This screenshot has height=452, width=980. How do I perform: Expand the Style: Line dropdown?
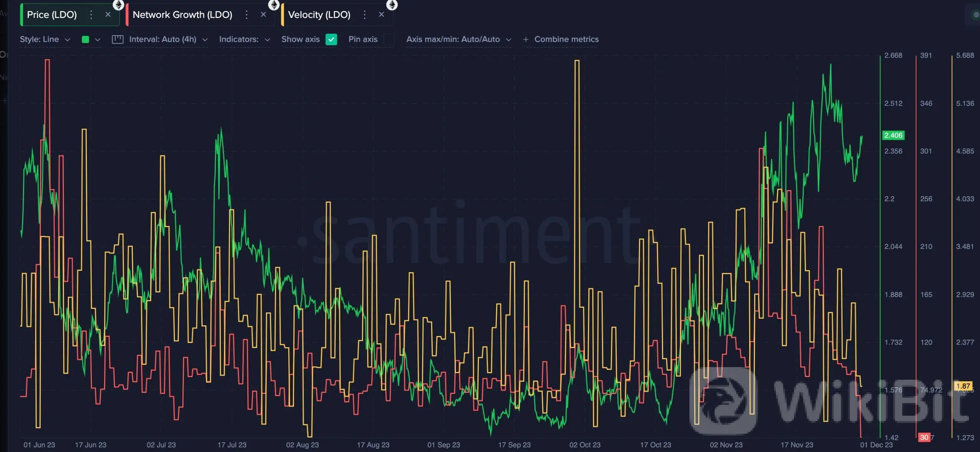point(45,39)
